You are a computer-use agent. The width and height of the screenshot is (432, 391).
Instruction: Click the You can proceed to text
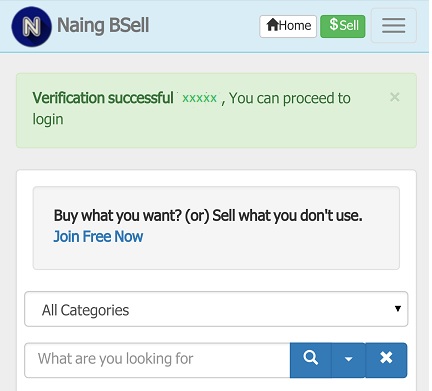click(x=290, y=98)
